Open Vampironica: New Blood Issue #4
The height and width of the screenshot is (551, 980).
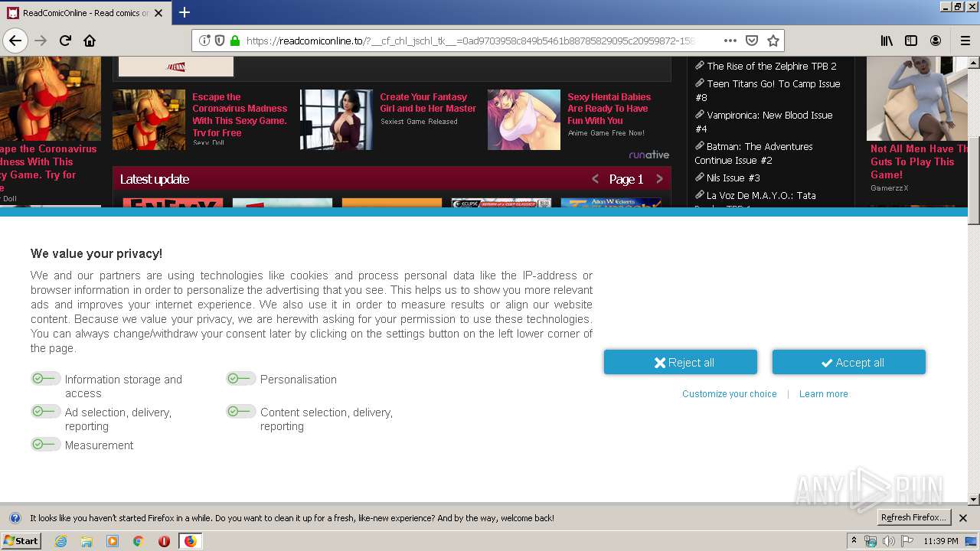(763, 122)
